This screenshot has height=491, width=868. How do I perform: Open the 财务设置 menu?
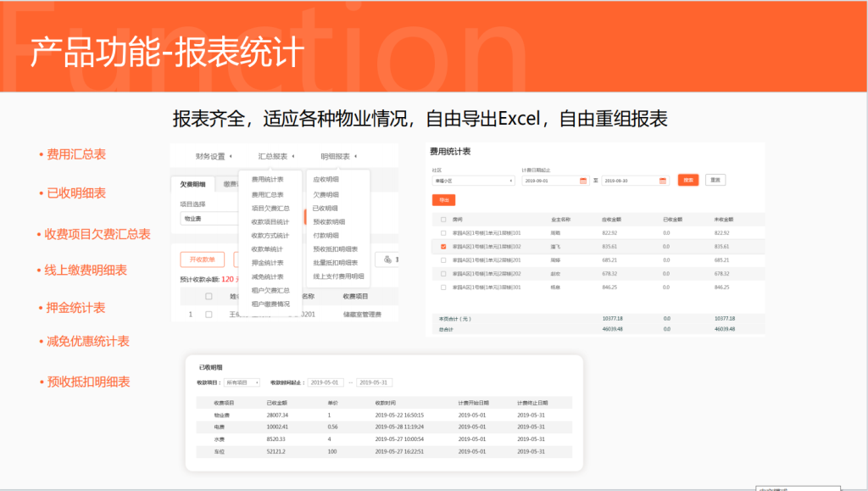coord(209,155)
